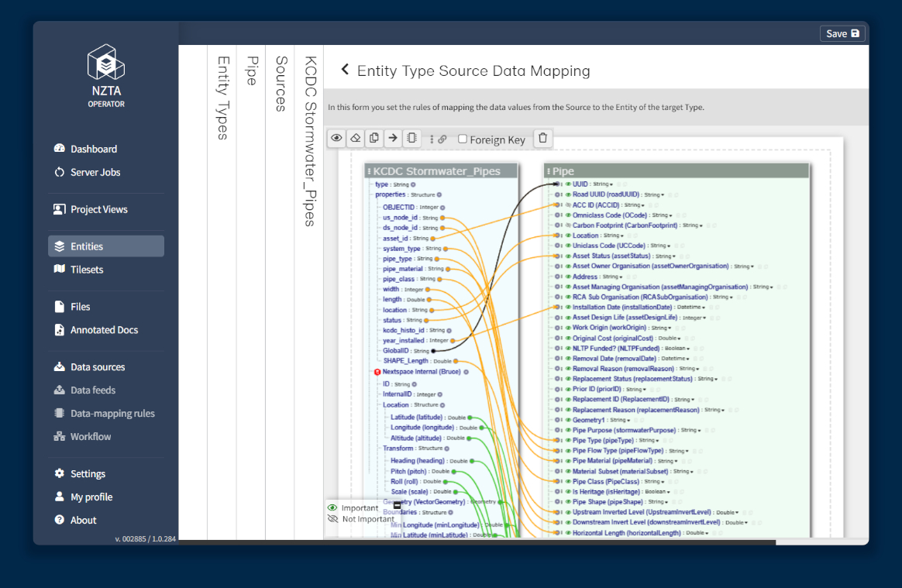Click the horizontal scrollbar at bottom
Viewport: 902px width, 588px height.
[477, 542]
